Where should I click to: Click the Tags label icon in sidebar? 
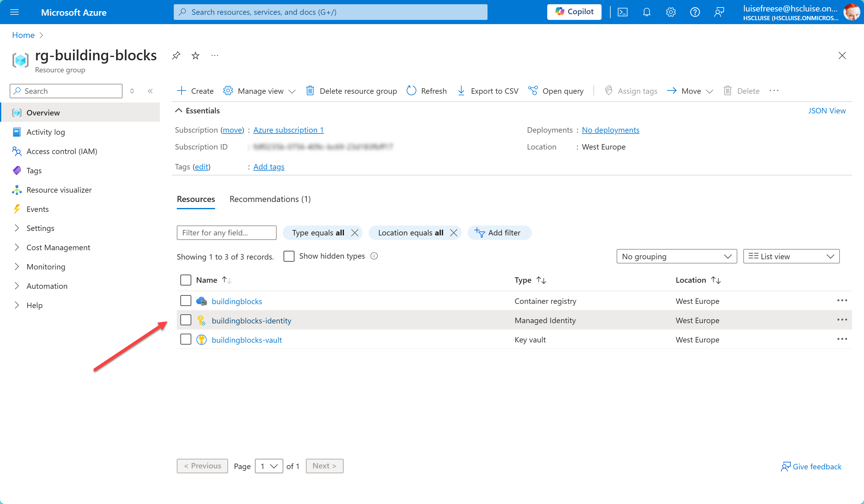[17, 170]
